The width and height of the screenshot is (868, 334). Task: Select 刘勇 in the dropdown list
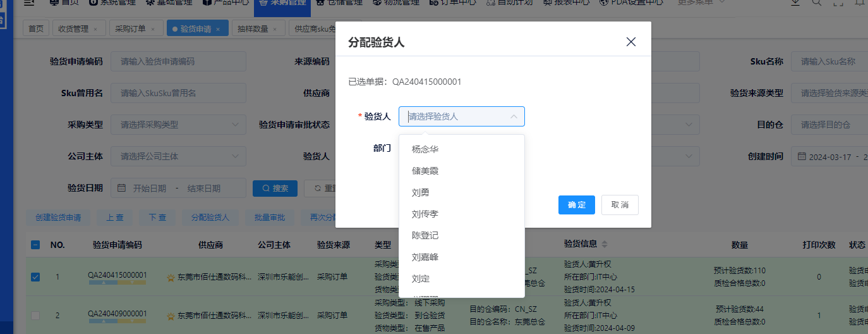coord(462,192)
